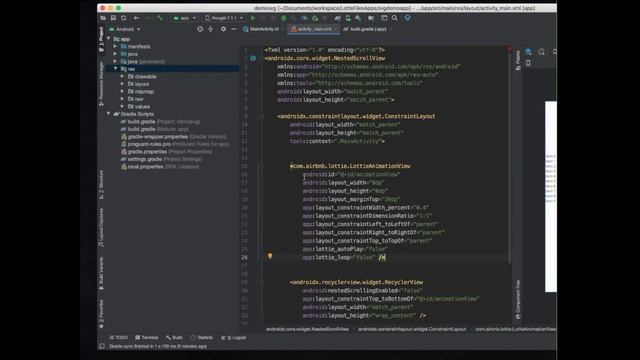This screenshot has height=360, width=640.
Task: Click the shield icon at the toolbar's end
Action: 407,18
